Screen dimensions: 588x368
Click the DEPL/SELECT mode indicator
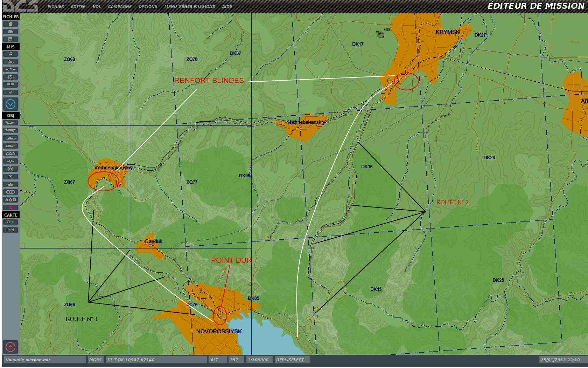click(292, 360)
